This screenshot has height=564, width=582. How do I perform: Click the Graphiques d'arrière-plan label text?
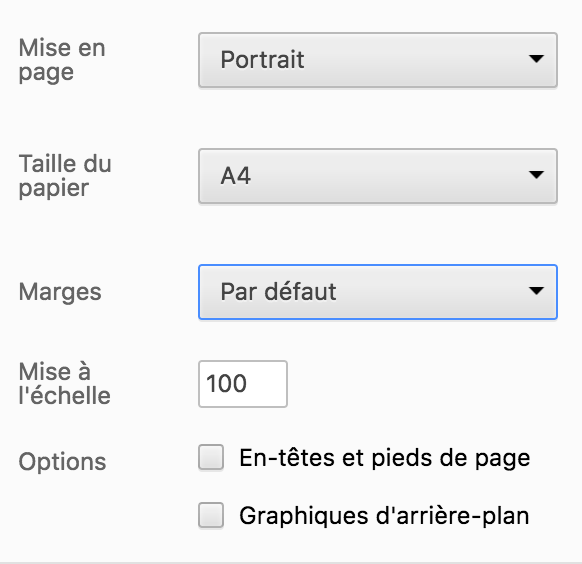click(x=384, y=516)
